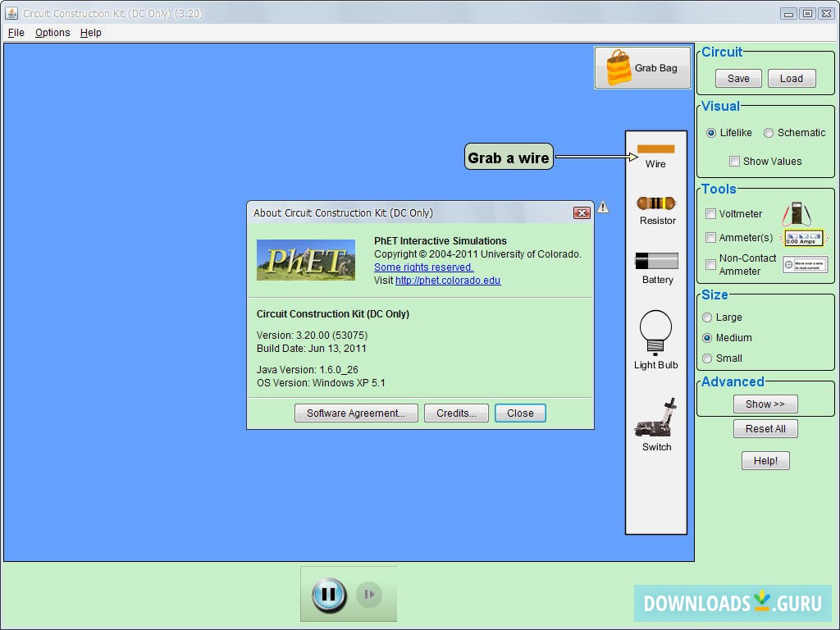
Task: Select the Battery component icon
Action: [x=656, y=261]
